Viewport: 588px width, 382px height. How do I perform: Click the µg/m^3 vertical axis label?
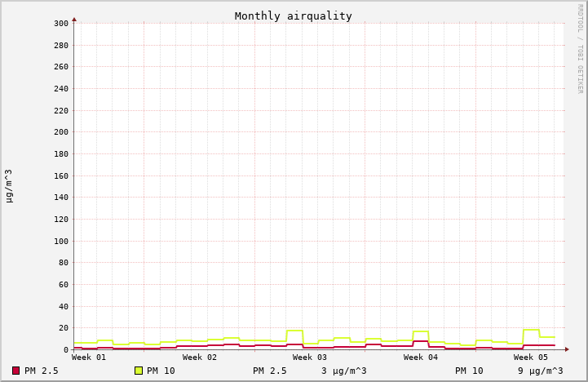[x=9, y=186]
